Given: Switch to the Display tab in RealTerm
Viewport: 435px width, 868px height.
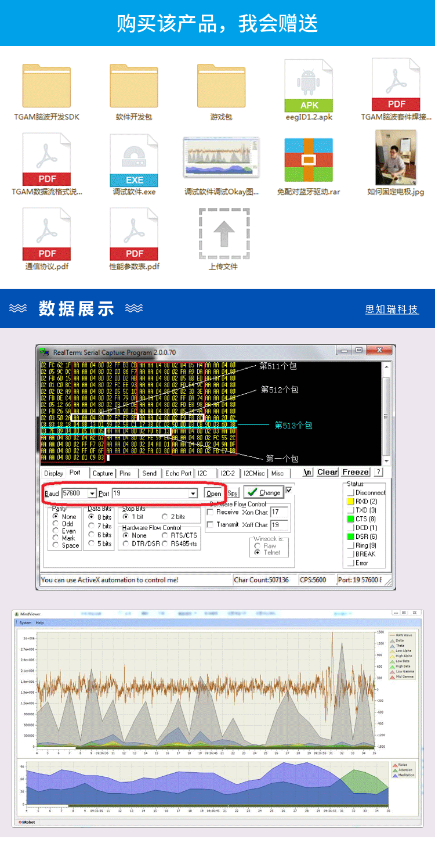Looking at the screenshot, I should 54,473.
